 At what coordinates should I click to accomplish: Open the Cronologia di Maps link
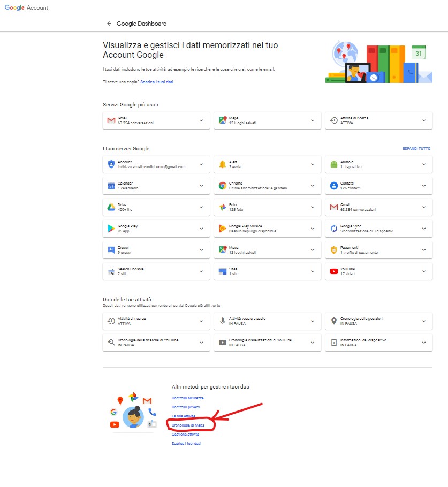pyautogui.click(x=188, y=425)
